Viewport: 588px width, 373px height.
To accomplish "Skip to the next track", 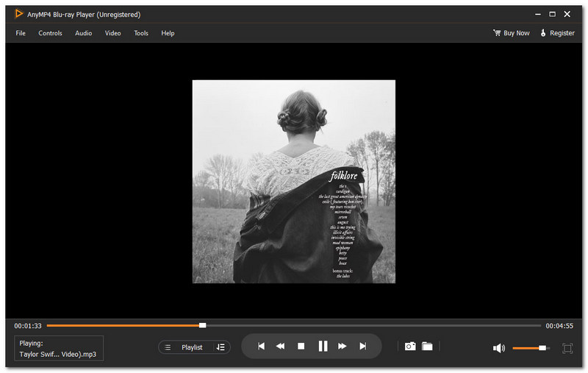I will pos(362,346).
